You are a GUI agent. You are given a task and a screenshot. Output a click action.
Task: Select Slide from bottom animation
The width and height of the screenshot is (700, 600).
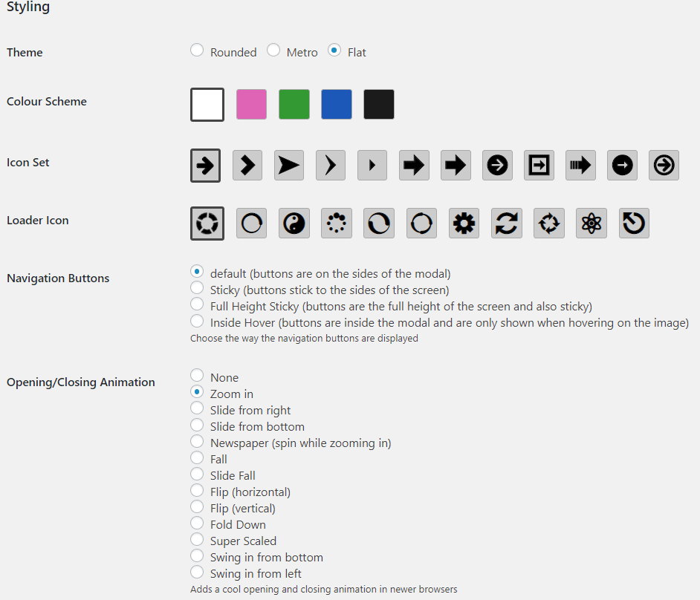click(x=197, y=425)
